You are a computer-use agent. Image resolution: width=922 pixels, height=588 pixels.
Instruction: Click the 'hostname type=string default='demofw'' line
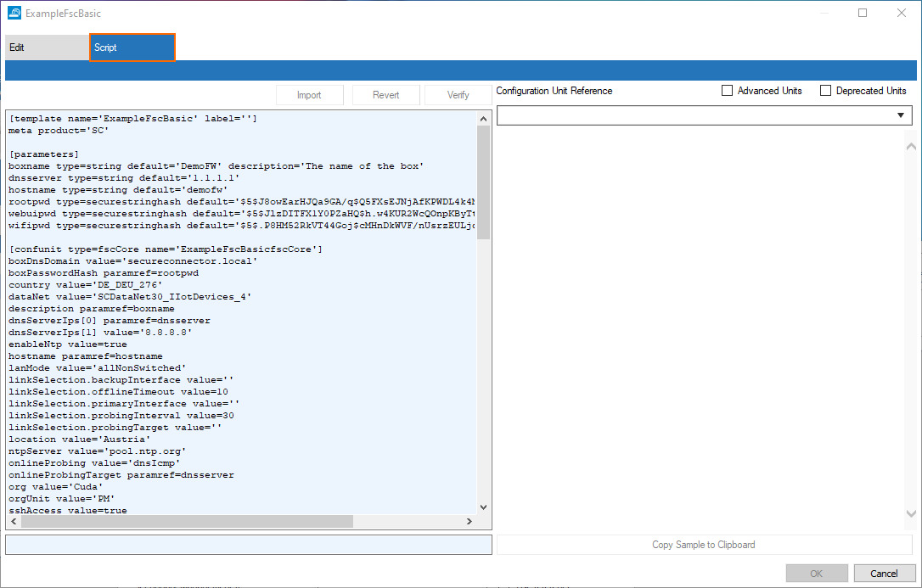coord(118,190)
